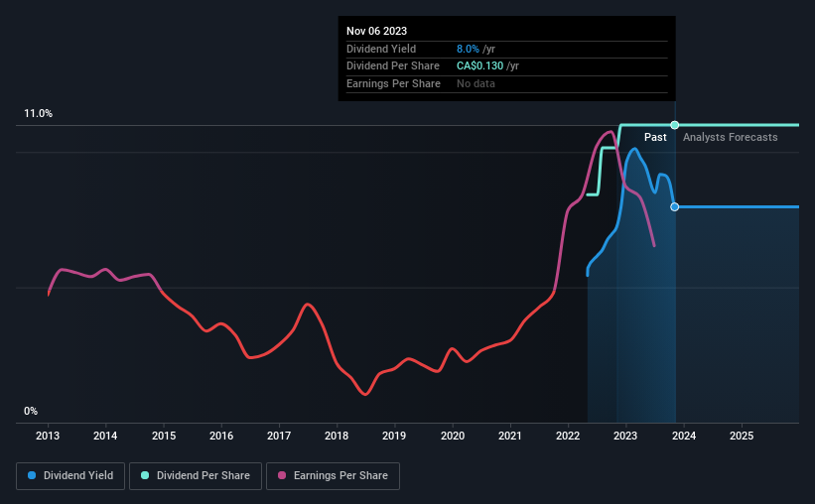Select the 2013 label on the x-axis
Screen dimensions: 815x504
pos(48,436)
